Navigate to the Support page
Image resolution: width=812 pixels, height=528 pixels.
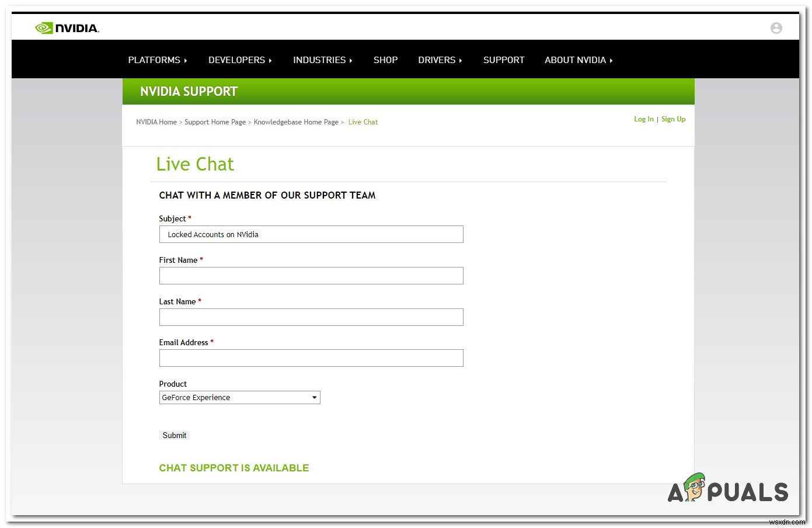tap(504, 60)
